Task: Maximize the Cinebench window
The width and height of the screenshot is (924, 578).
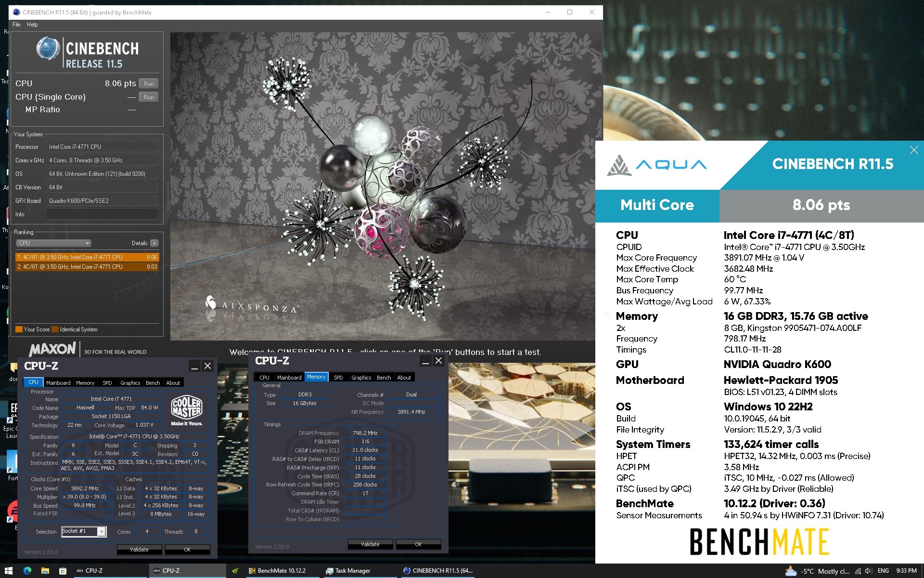Action: 570,13
